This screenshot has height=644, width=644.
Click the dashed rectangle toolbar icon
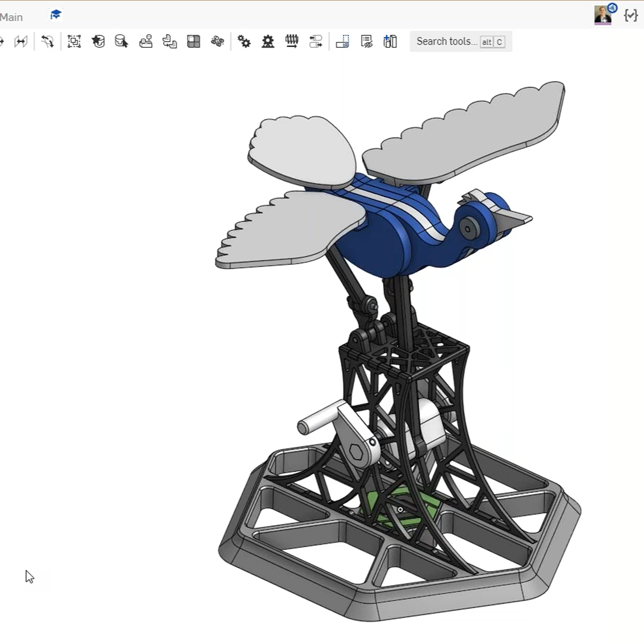point(342,42)
